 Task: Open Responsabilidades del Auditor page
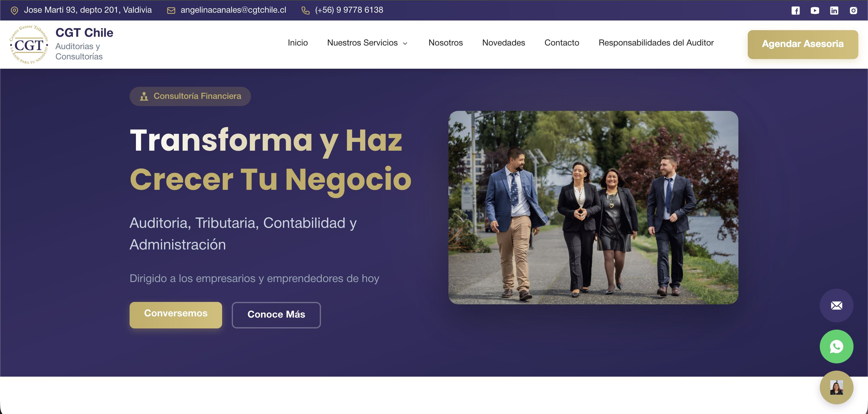(656, 43)
